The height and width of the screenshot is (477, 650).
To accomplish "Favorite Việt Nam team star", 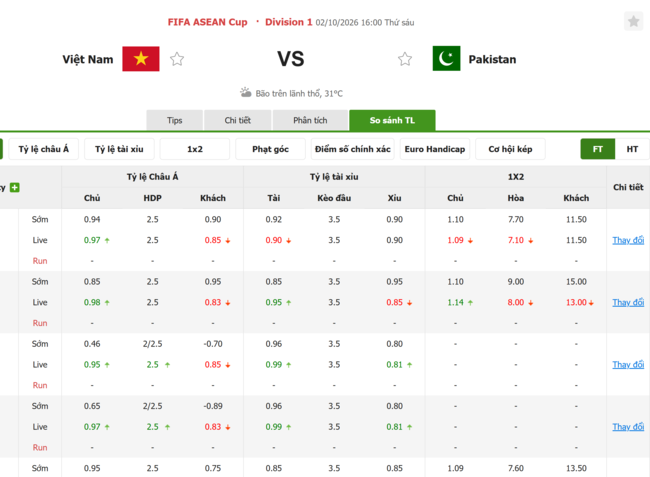I will click(x=177, y=59).
